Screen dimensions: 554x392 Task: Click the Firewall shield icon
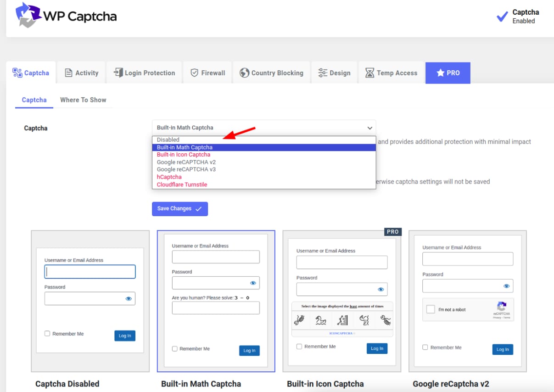coord(194,73)
